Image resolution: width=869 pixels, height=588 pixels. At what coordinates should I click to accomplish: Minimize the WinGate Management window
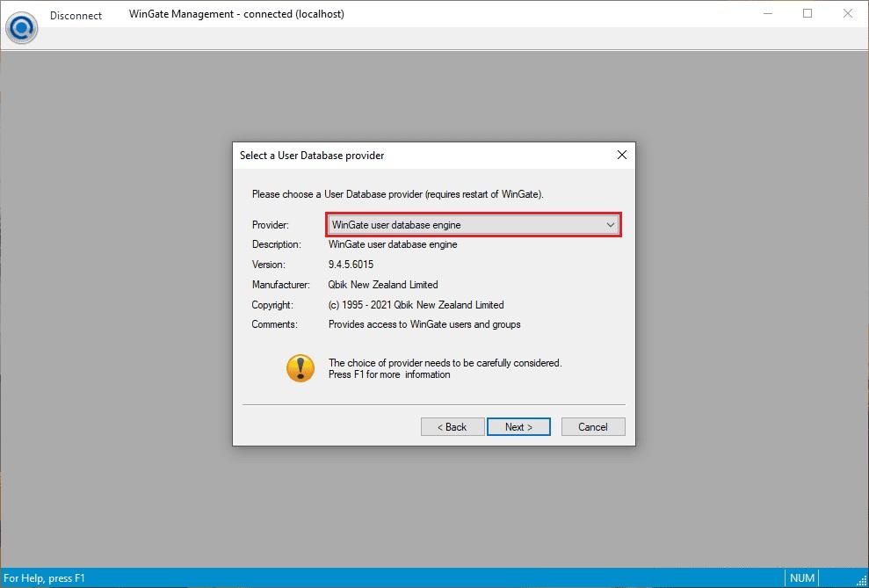tap(768, 13)
